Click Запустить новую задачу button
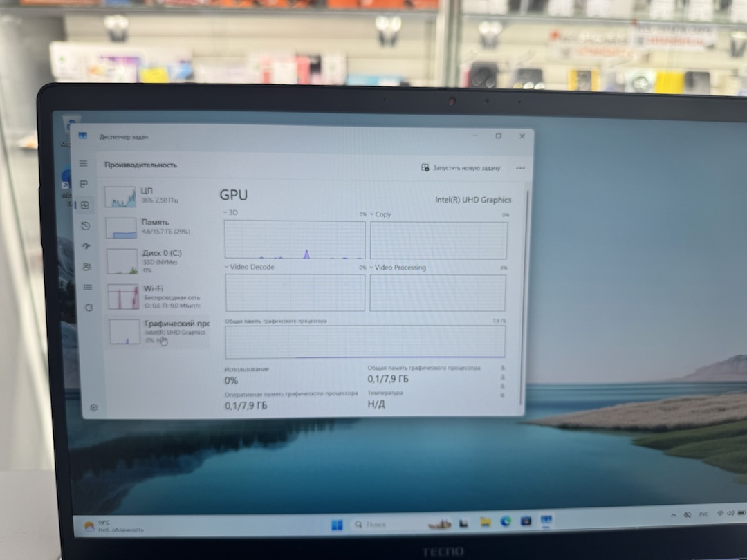 pyautogui.click(x=461, y=167)
